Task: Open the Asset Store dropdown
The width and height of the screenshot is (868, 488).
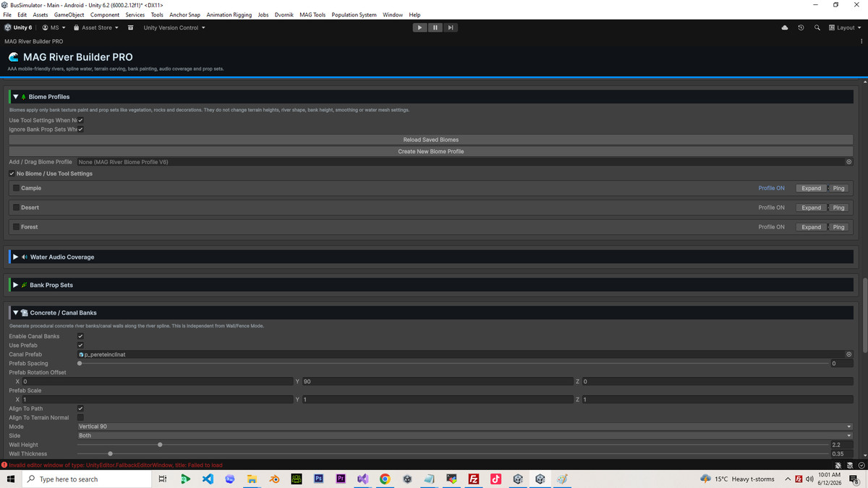Action: [95, 27]
